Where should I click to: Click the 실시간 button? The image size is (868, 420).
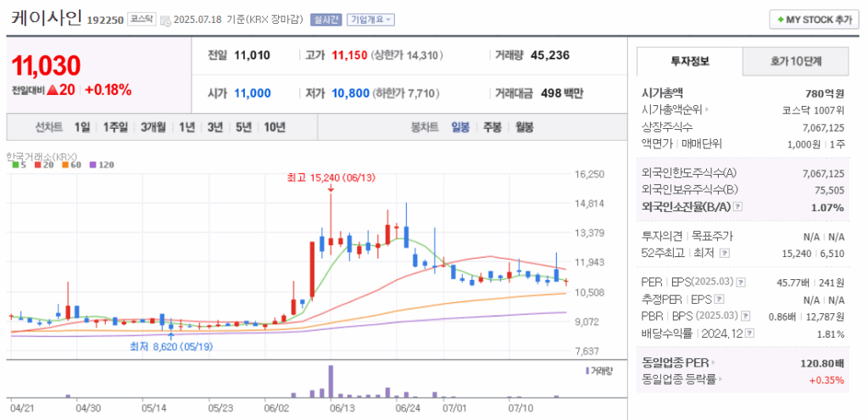(x=326, y=20)
